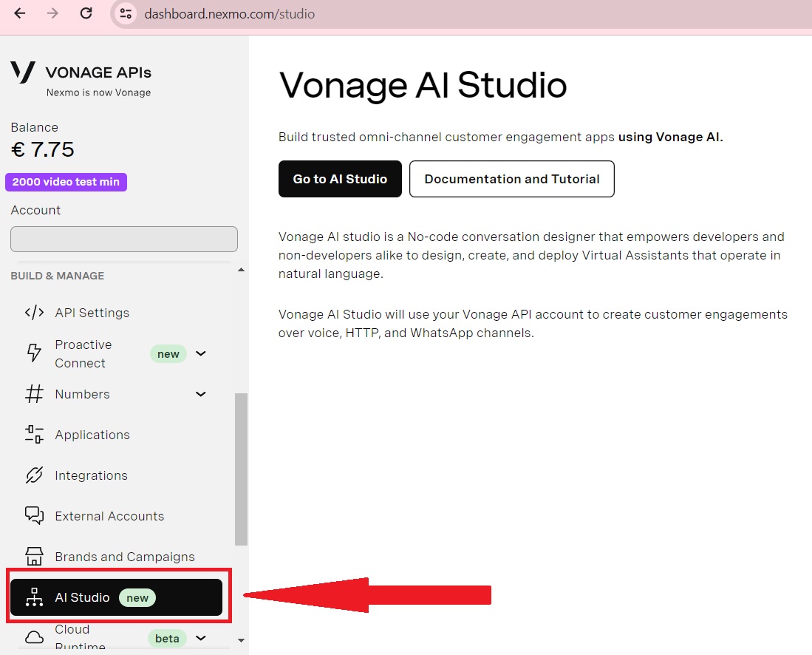Click the Cloud Runtime cloud icon
The height and width of the screenshot is (655, 812).
[x=34, y=637]
